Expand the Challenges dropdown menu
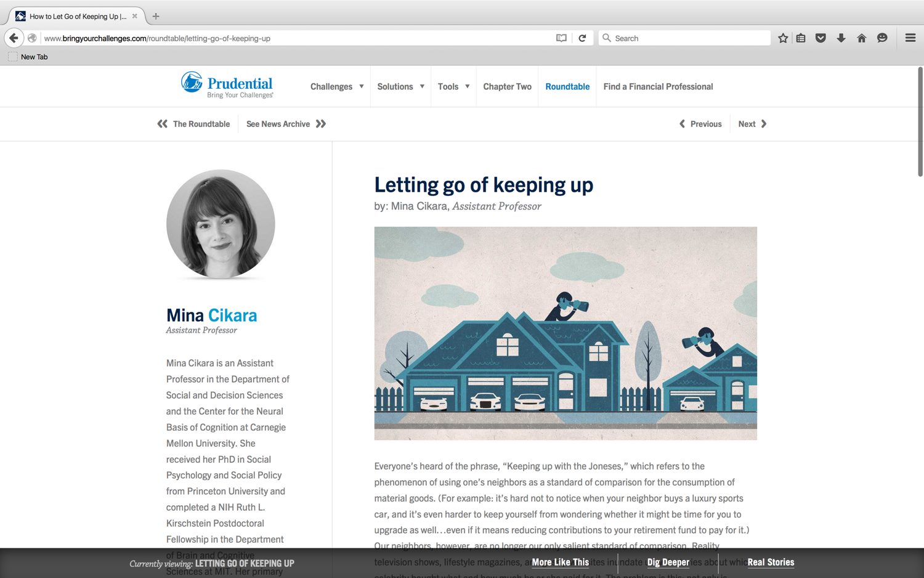The height and width of the screenshot is (578, 924). [337, 87]
